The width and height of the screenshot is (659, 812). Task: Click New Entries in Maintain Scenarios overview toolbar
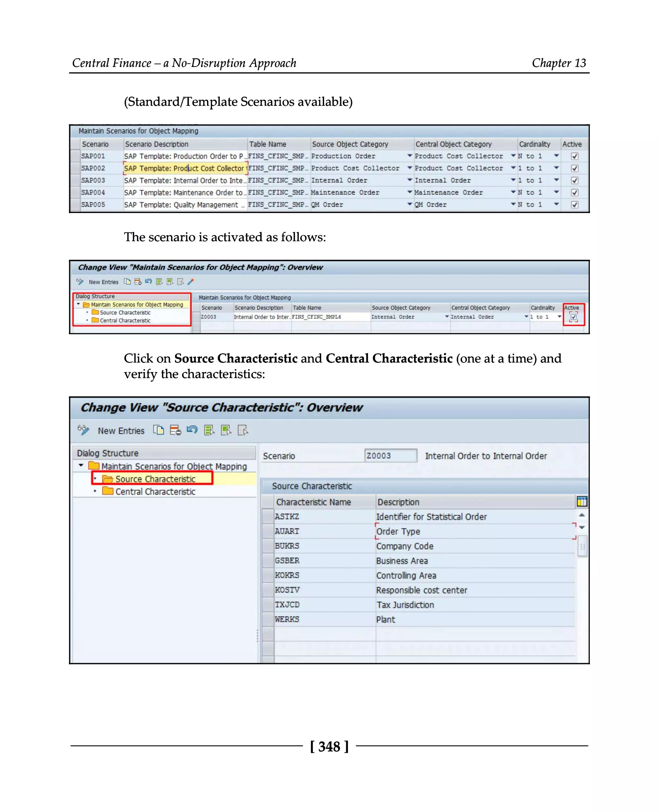pos(104,282)
